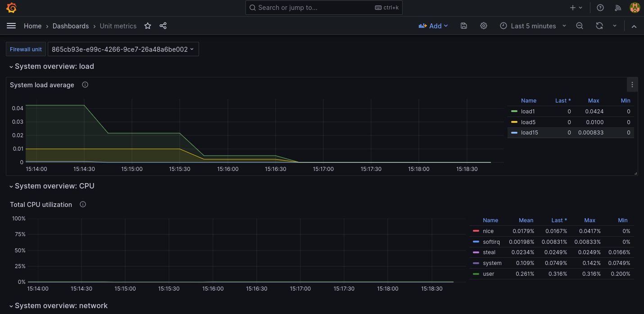This screenshot has width=644, height=314.
Task: Toggle the user series in CPU legend
Action: point(488,274)
